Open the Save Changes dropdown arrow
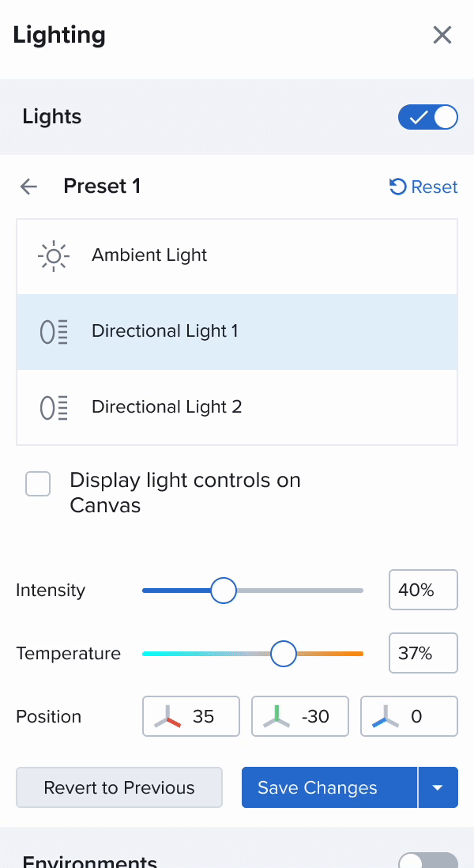 tap(438, 787)
